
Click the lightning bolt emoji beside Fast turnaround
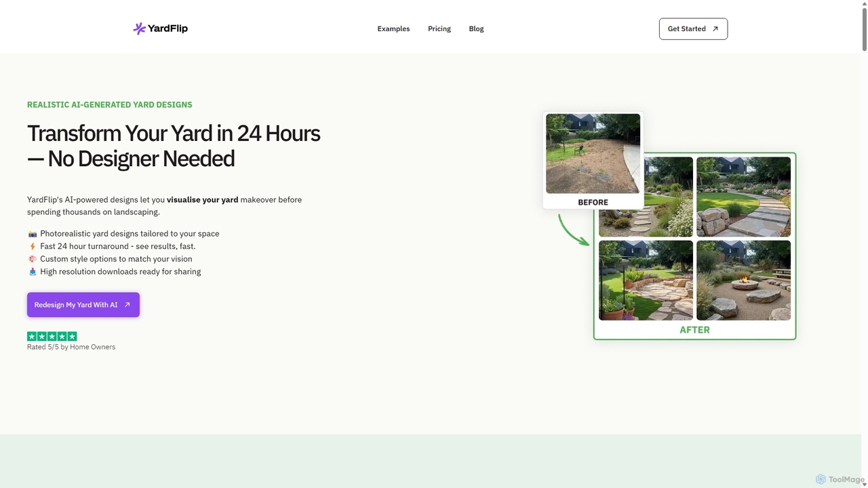pos(32,246)
